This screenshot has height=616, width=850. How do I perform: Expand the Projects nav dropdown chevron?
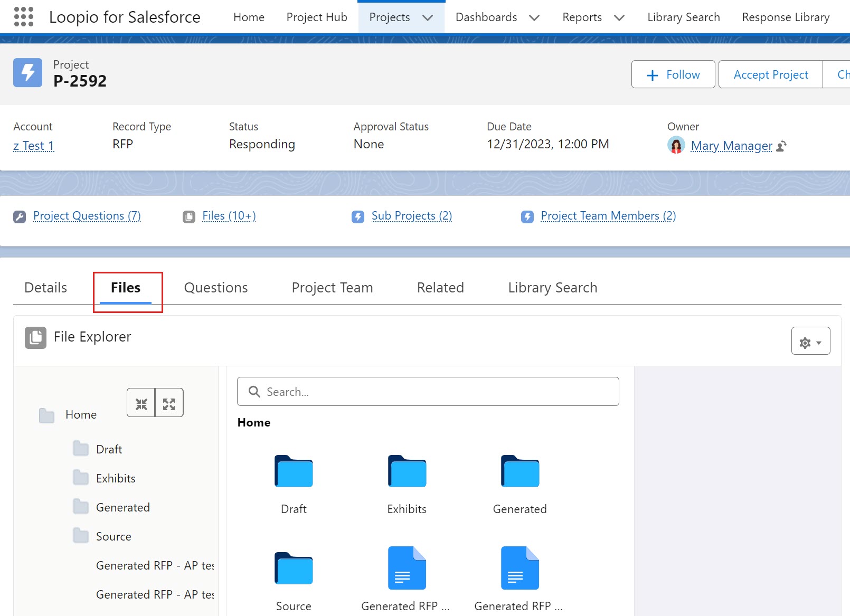click(x=428, y=17)
